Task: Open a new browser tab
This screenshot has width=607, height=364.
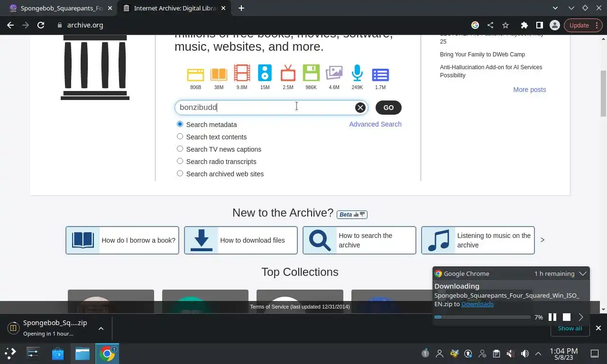Action: click(x=241, y=8)
